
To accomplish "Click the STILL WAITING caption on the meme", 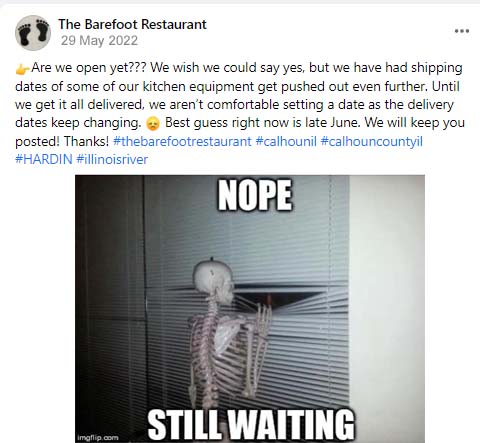I will pos(251,424).
